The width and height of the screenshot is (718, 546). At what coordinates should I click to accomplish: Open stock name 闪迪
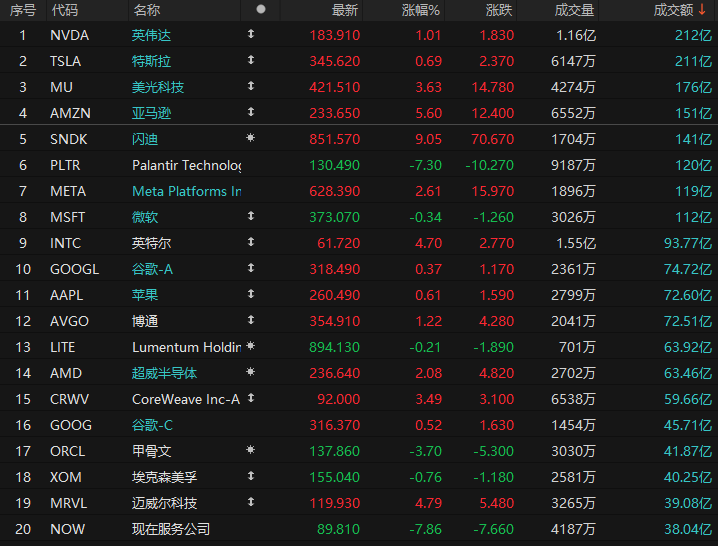tap(145, 139)
